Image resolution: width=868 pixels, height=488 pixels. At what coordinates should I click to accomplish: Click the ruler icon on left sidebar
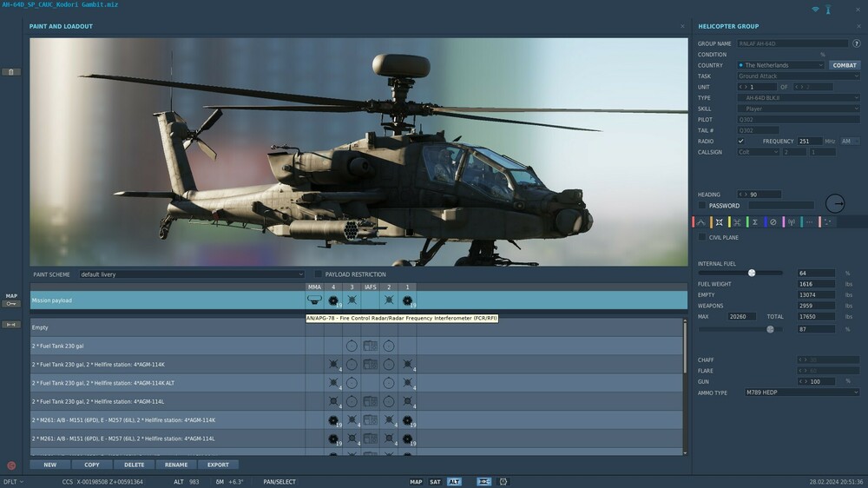tap(11, 325)
